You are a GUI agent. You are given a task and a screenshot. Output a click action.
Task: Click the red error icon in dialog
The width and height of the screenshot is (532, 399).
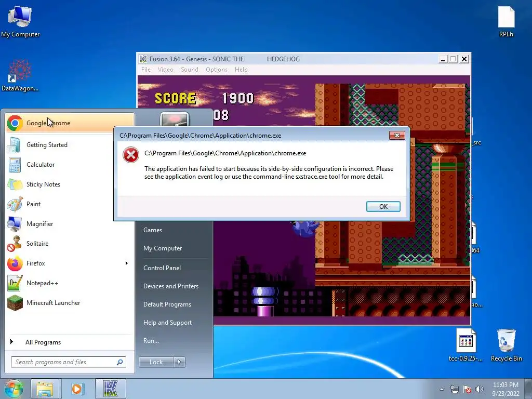131,155
